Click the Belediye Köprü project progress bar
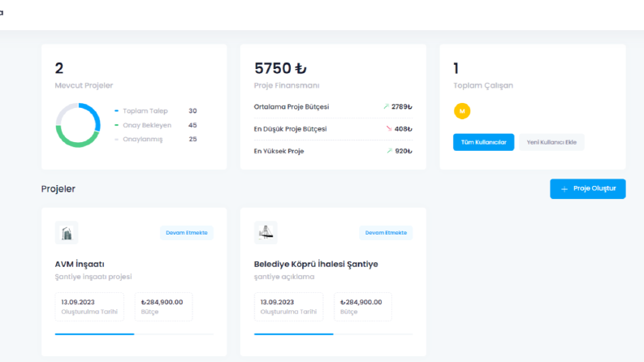This screenshot has height=362, width=644. coord(334,334)
